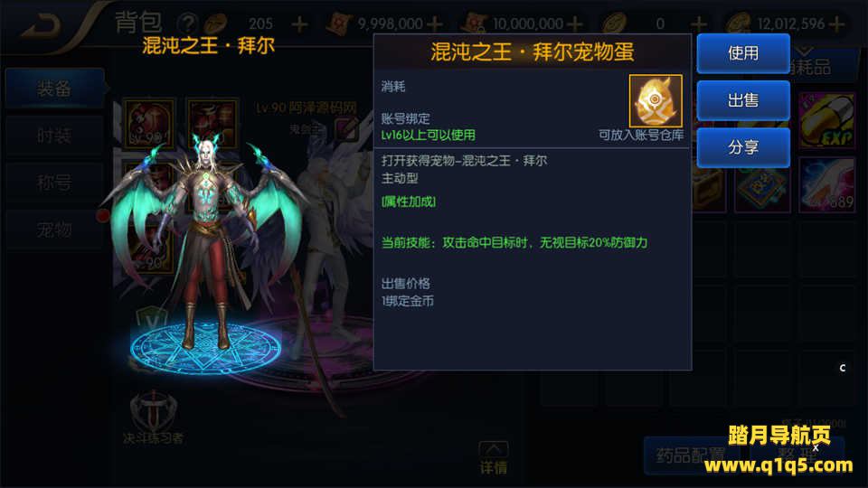Add more of the 12,012,596 gold

(837, 24)
